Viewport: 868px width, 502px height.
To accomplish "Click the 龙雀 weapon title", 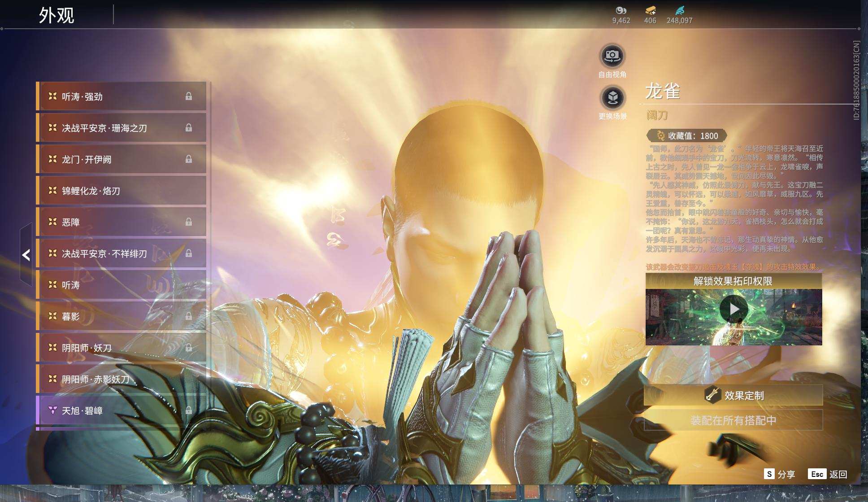I will point(663,91).
